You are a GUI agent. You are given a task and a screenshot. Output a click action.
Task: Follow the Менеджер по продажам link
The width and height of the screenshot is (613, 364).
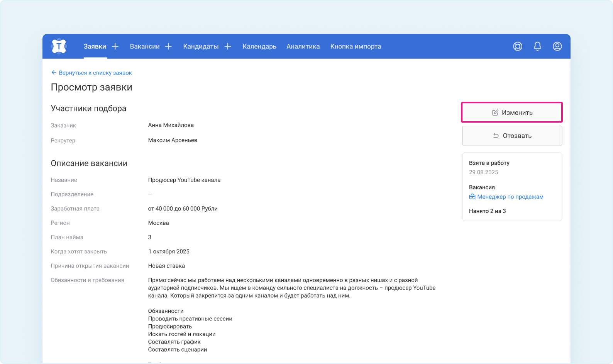510,197
